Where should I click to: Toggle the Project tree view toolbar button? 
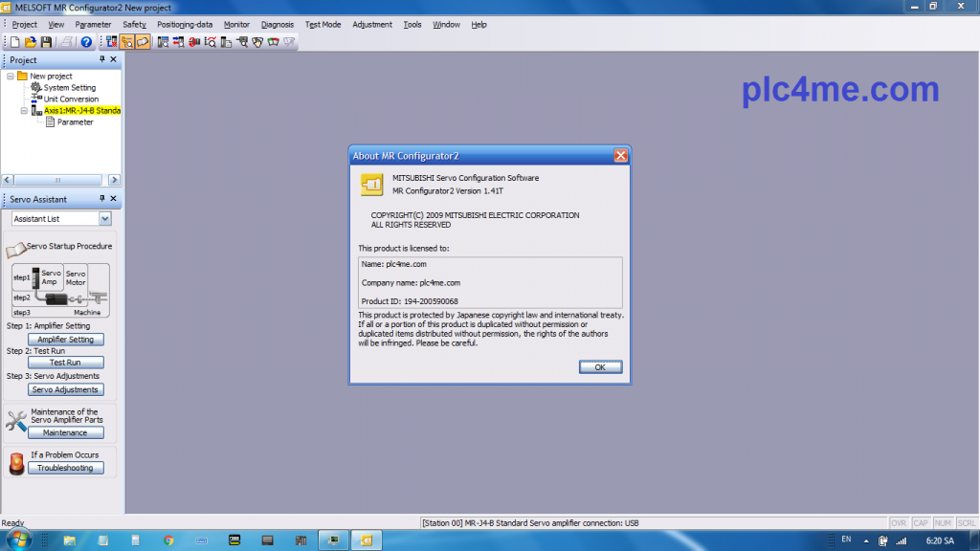[x=127, y=42]
